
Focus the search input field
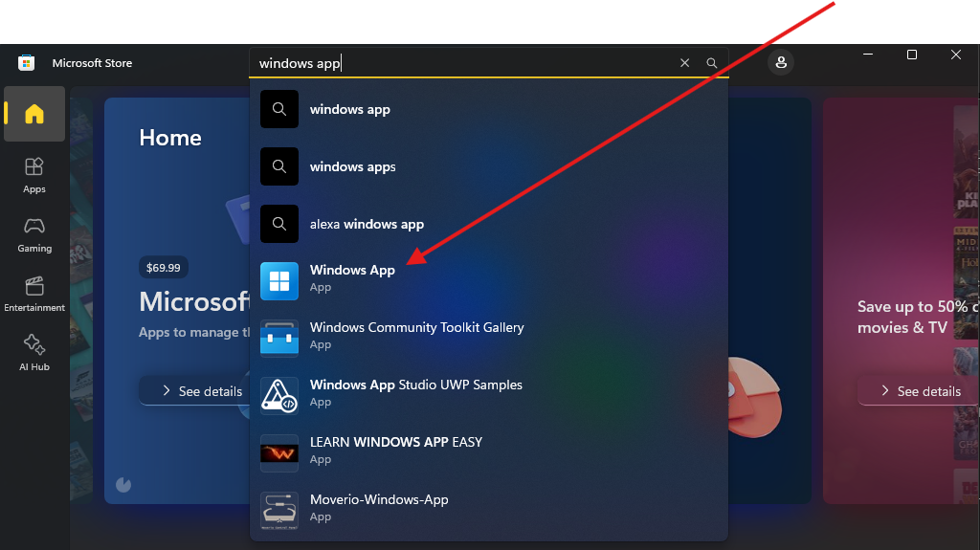459,63
